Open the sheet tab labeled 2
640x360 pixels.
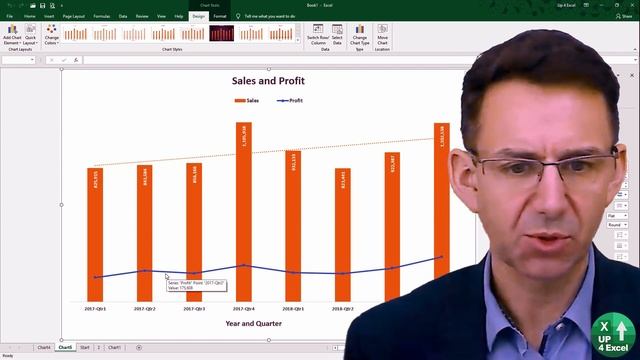click(x=98, y=348)
